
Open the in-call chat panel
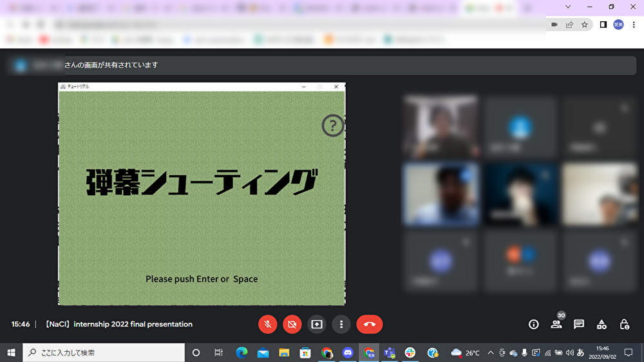click(578, 325)
